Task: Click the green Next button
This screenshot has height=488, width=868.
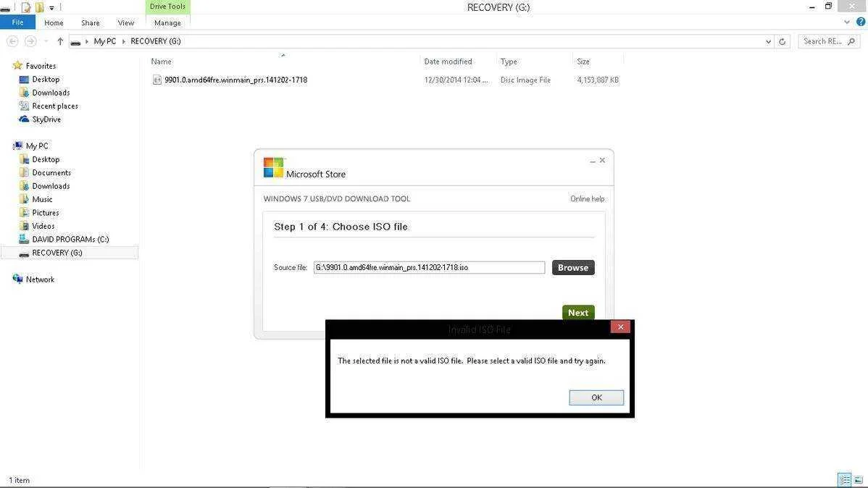Action: [578, 313]
